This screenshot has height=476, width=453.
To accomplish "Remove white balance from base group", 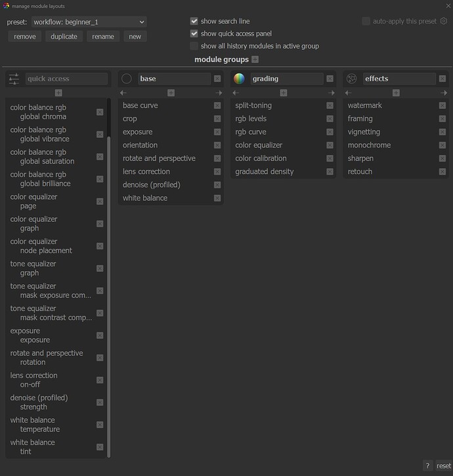I will pyautogui.click(x=217, y=198).
